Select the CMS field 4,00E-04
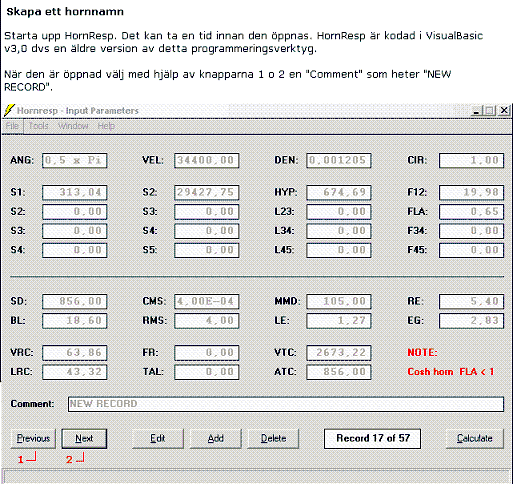Viewport: 513px width, 484px height. point(207,301)
